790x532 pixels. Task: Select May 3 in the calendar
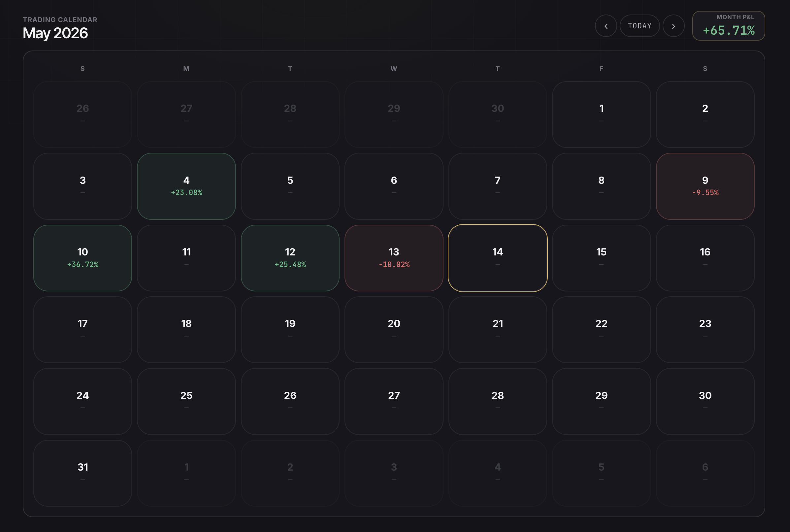click(x=82, y=186)
